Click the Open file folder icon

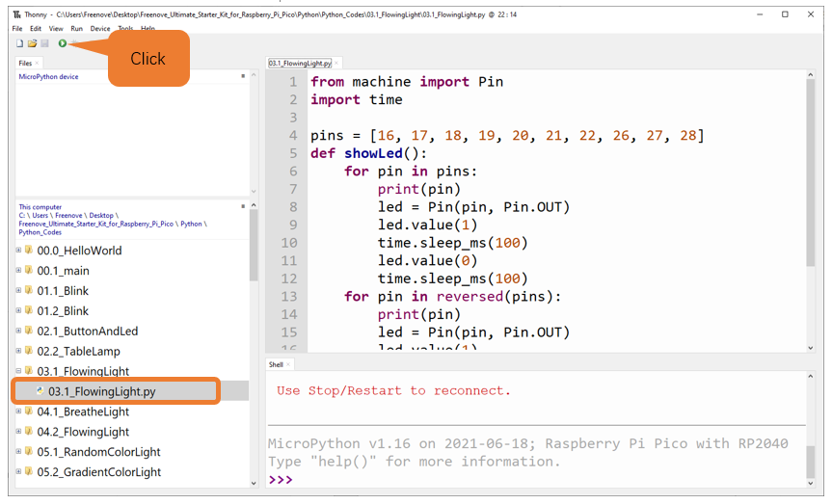coord(33,43)
